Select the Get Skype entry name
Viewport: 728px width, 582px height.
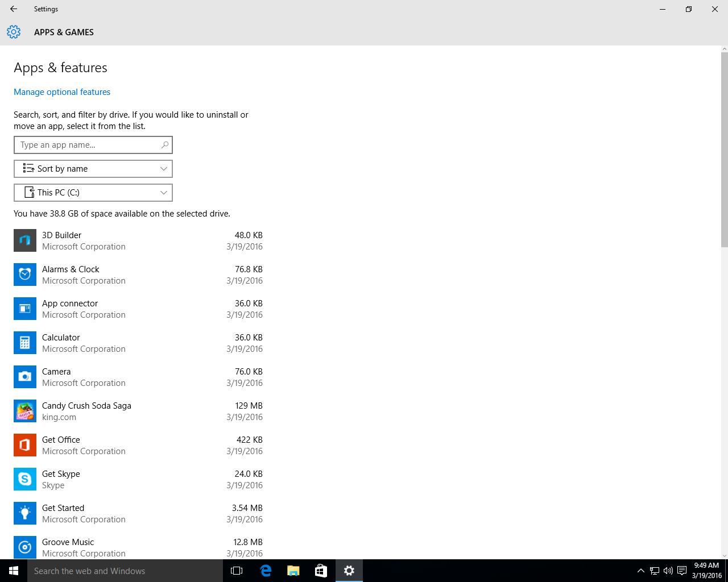pos(61,474)
